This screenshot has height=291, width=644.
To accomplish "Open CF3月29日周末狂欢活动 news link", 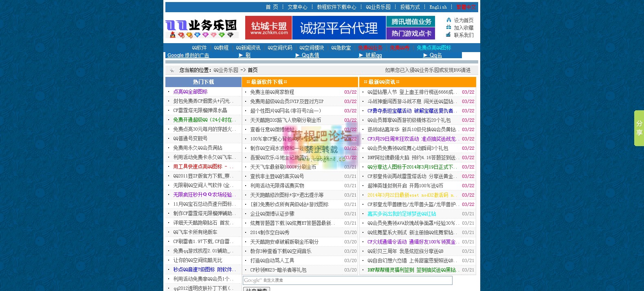I will coord(412,139).
